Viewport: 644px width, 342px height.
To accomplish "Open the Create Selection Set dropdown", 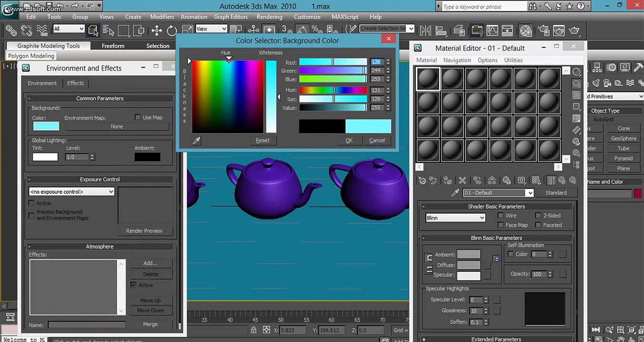I will click(387, 28).
